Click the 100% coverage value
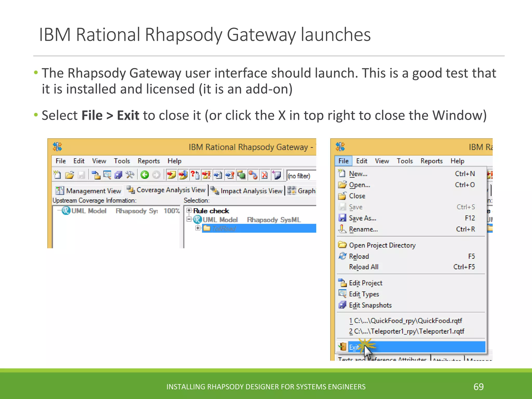 point(172,211)
